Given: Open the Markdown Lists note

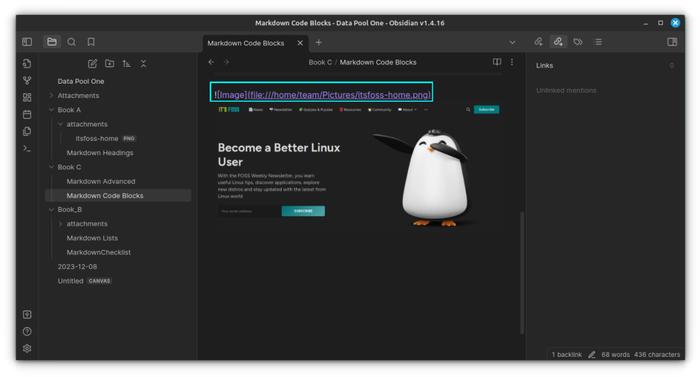Looking at the screenshot, I should point(92,238).
